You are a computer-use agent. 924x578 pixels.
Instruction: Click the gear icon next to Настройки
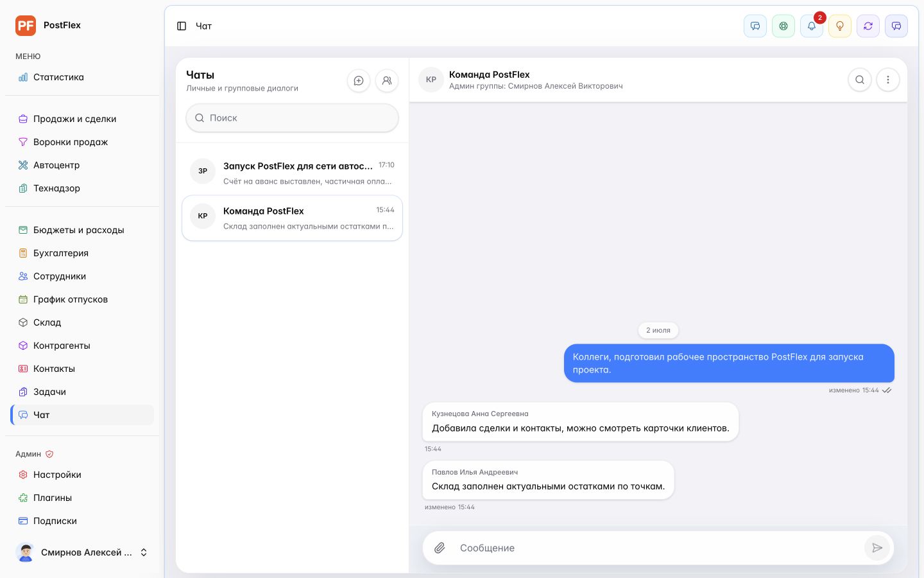point(23,475)
